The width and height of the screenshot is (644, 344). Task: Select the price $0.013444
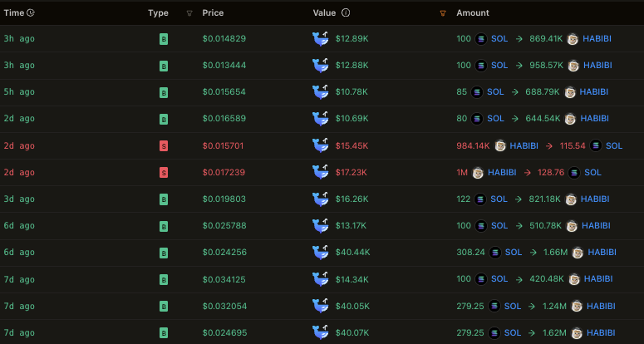pyautogui.click(x=224, y=66)
